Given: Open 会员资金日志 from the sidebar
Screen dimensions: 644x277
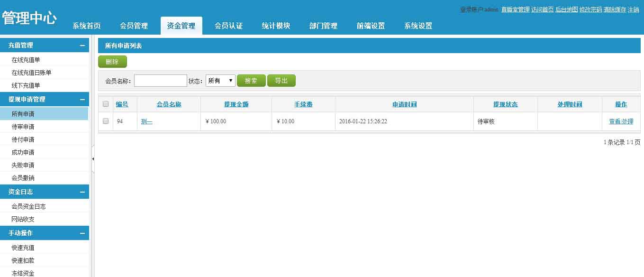Looking at the screenshot, I should coord(28,206).
